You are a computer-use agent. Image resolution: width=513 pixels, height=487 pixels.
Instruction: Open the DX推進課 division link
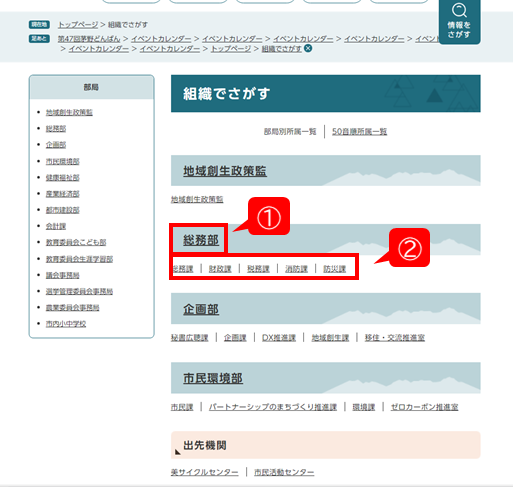(x=279, y=338)
